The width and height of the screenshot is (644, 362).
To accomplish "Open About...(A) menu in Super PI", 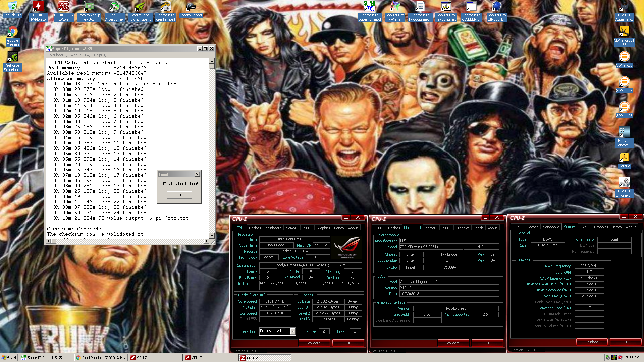I will point(80,55).
